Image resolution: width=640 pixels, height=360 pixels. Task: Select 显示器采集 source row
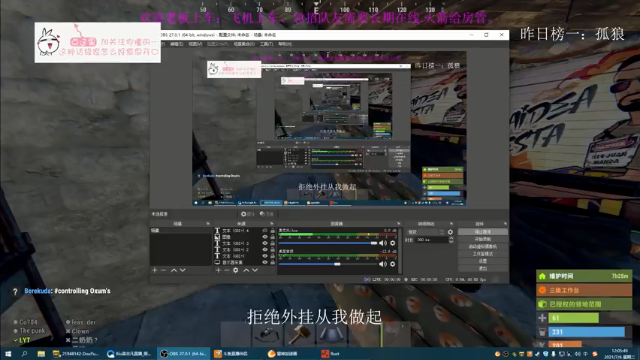(244, 262)
